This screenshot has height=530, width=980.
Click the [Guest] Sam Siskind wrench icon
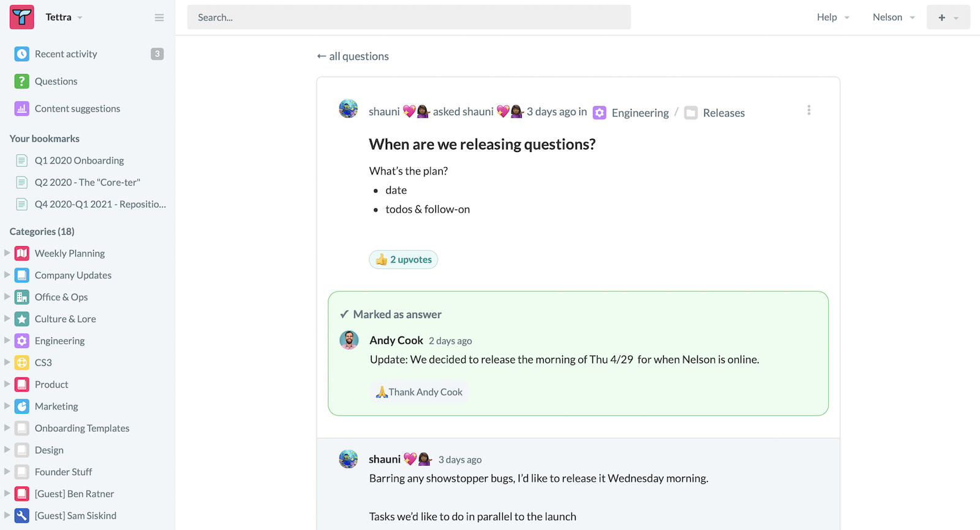pyautogui.click(x=22, y=515)
